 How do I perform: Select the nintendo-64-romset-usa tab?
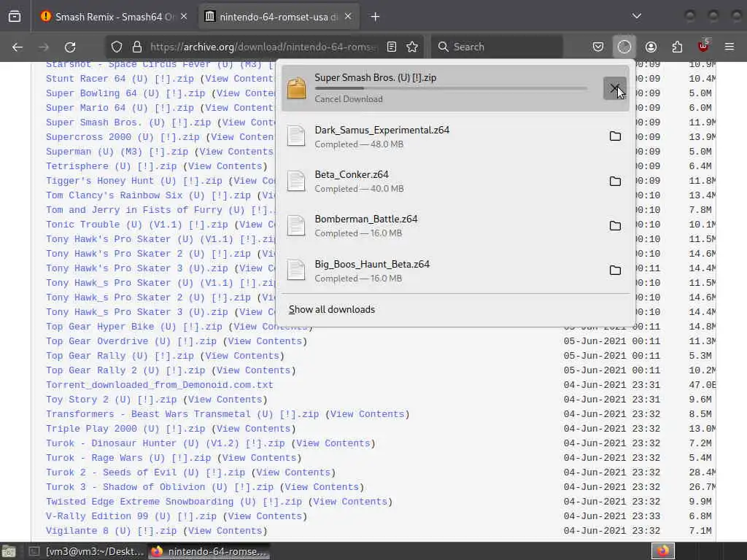tap(279, 17)
